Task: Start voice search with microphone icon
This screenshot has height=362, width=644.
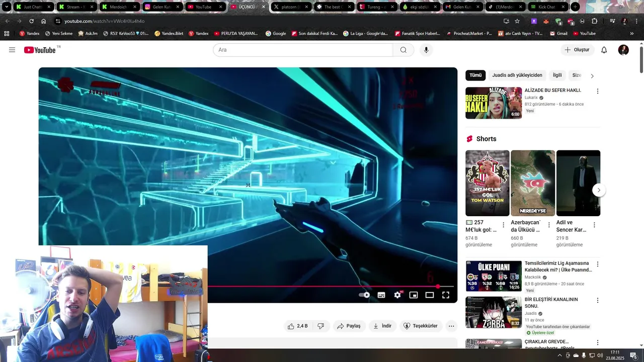Action: coord(426,50)
